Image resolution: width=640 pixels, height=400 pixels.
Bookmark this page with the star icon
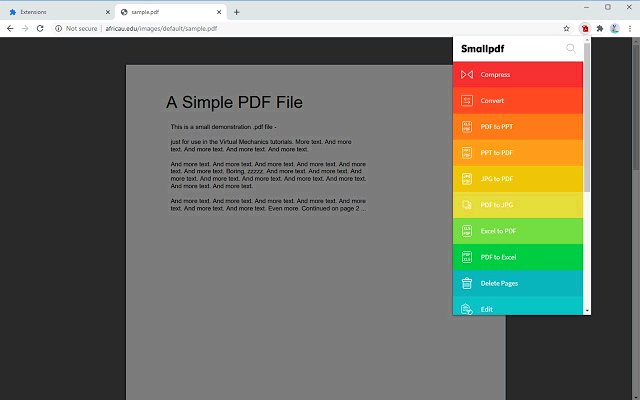pos(567,29)
